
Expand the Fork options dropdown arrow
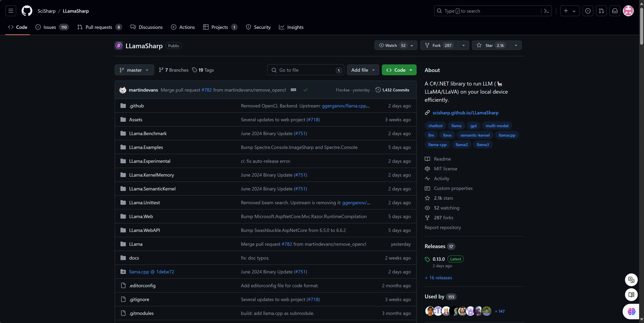(x=463, y=46)
